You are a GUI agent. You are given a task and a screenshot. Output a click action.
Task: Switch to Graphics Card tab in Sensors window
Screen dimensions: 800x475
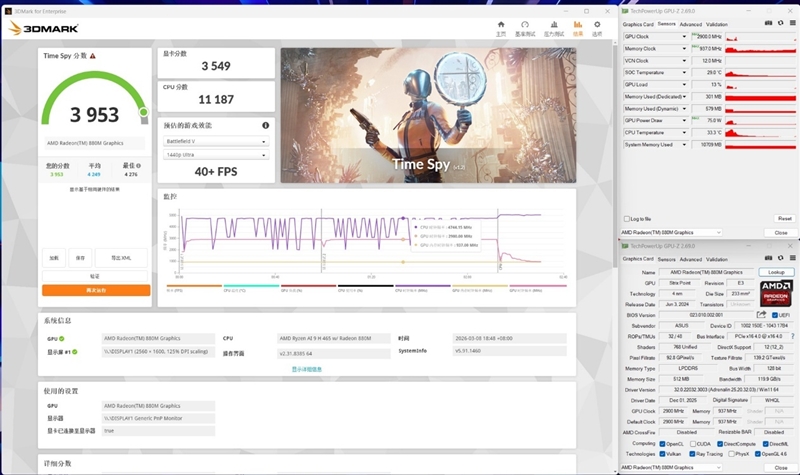[638, 24]
